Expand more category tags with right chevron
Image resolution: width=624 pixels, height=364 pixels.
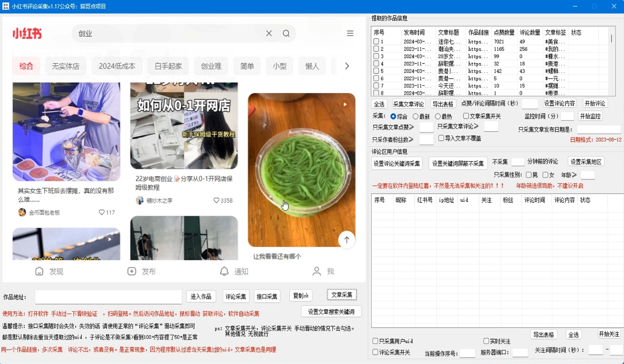click(x=347, y=66)
